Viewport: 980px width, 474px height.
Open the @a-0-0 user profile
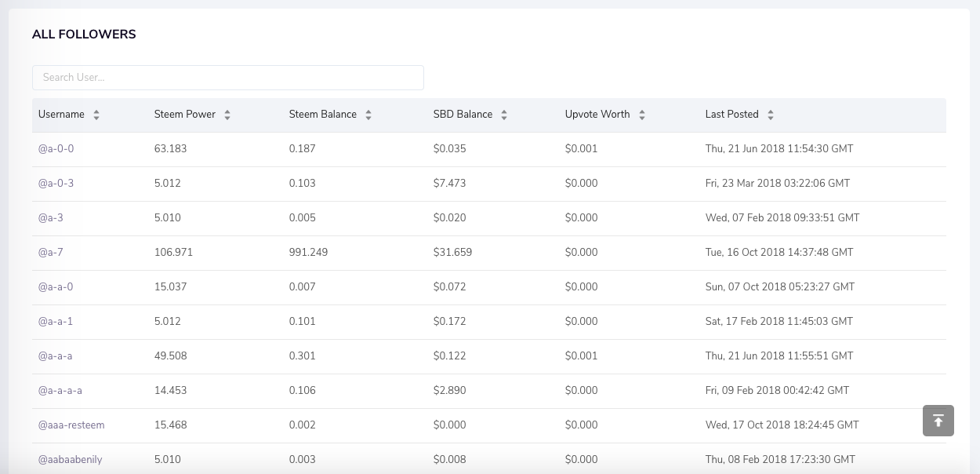point(56,149)
